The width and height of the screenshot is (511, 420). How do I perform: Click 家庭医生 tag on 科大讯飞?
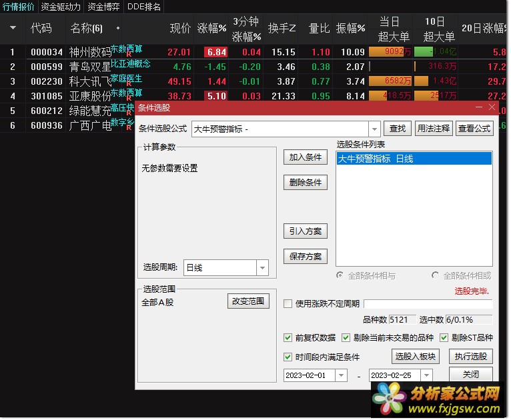coord(127,78)
